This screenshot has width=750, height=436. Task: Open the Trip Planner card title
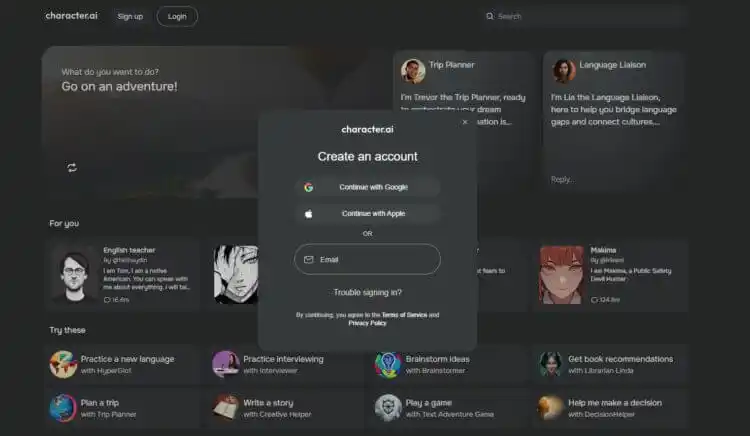[452, 65]
